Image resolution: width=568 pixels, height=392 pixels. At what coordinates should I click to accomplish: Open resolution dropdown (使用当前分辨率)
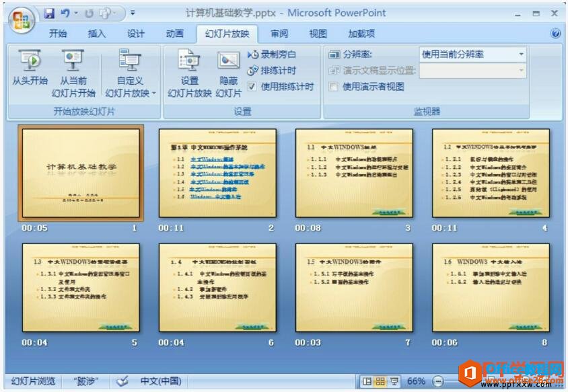tap(521, 54)
